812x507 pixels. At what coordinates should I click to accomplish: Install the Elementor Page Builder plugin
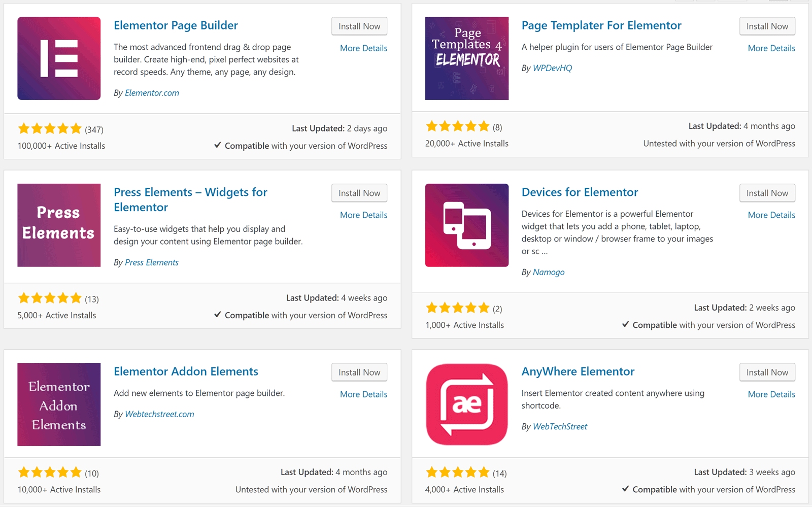(359, 26)
